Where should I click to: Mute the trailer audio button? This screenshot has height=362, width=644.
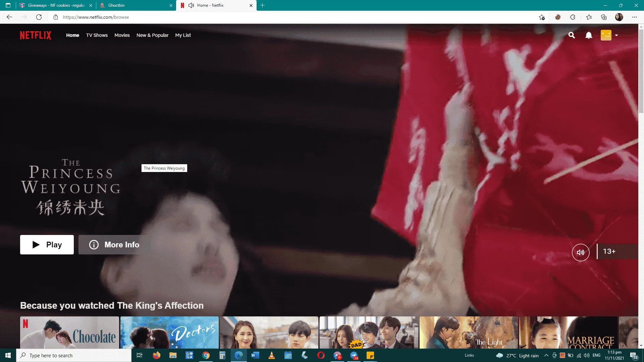581,252
